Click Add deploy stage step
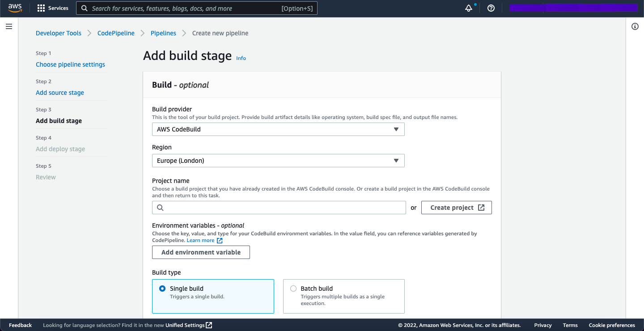Image resolution: width=644 pixels, height=331 pixels. [x=60, y=149]
